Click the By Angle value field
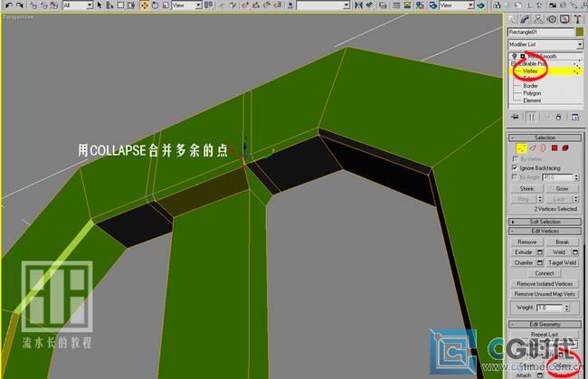This screenshot has width=588, height=379. 557,177
